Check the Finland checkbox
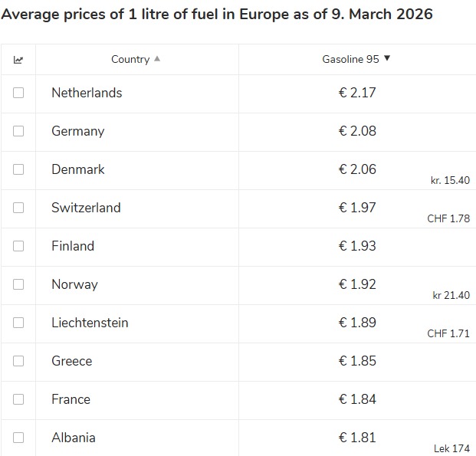 (x=18, y=246)
